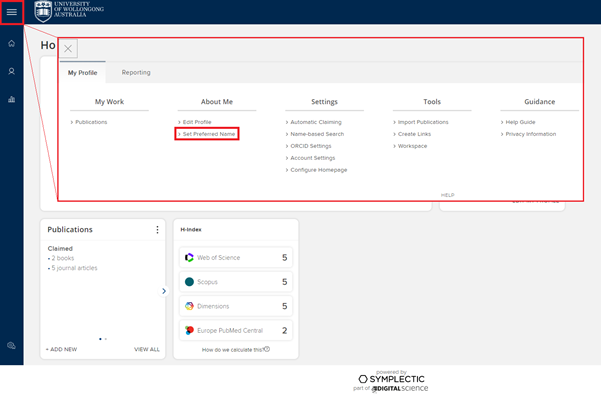The image size is (601, 401).
Task: Open Publications under My Work
Action: pos(89,122)
